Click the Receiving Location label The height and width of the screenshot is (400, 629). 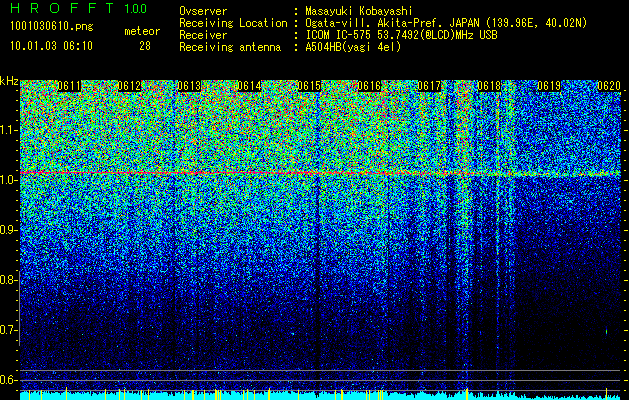(x=233, y=23)
